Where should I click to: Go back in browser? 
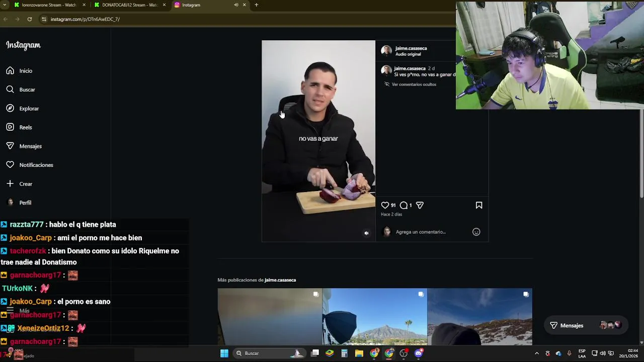pos(6,19)
